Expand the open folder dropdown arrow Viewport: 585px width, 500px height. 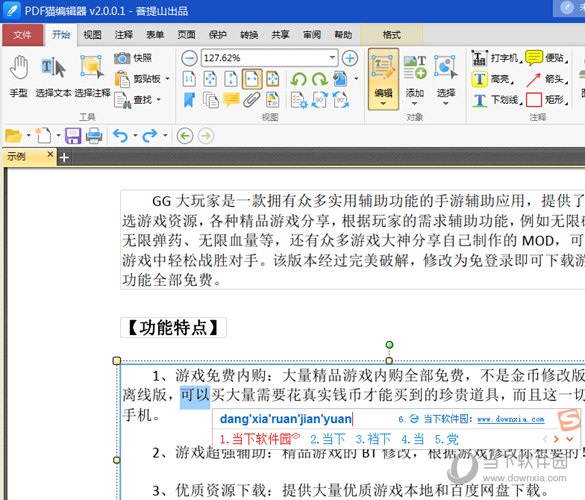28,136
